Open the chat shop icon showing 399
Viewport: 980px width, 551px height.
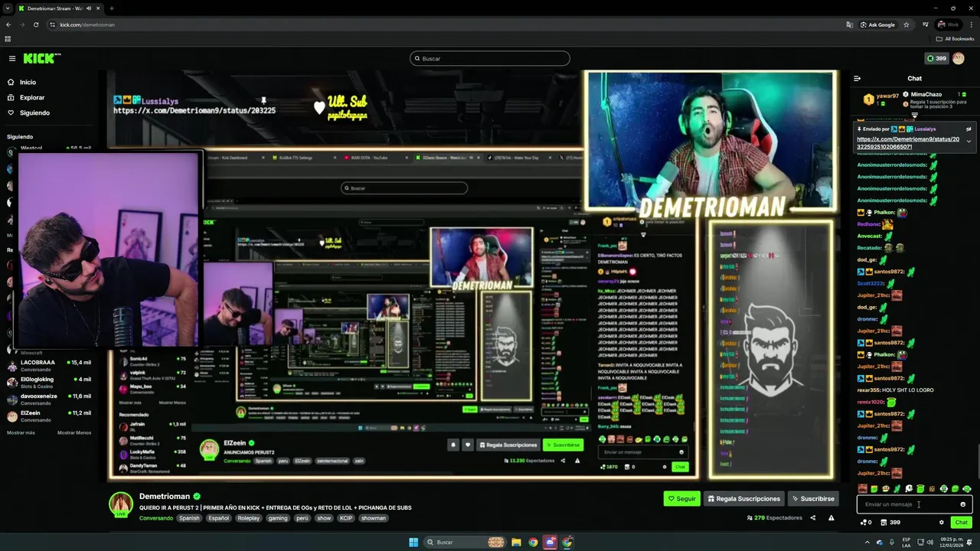pos(890,522)
